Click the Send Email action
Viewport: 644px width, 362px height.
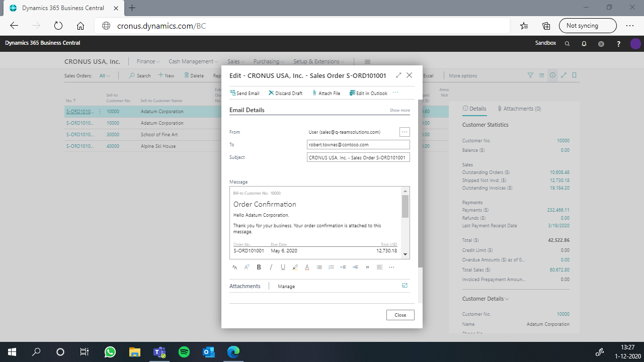click(245, 93)
